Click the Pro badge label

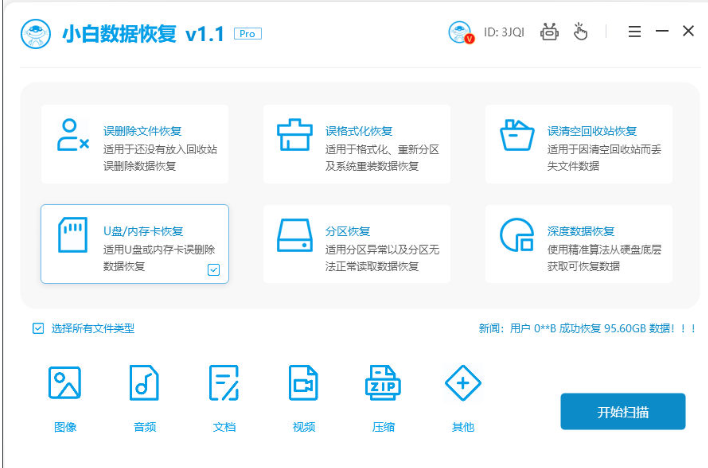click(x=247, y=34)
